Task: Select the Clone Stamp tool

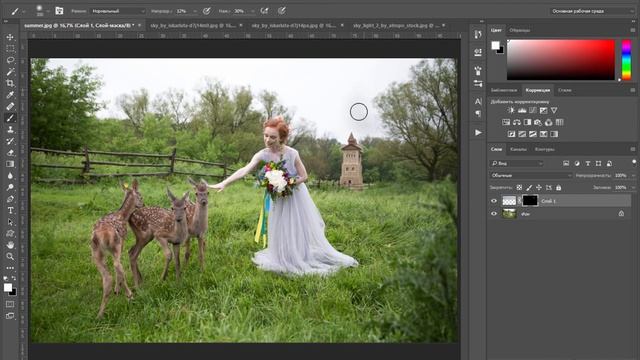Action: [x=10, y=129]
